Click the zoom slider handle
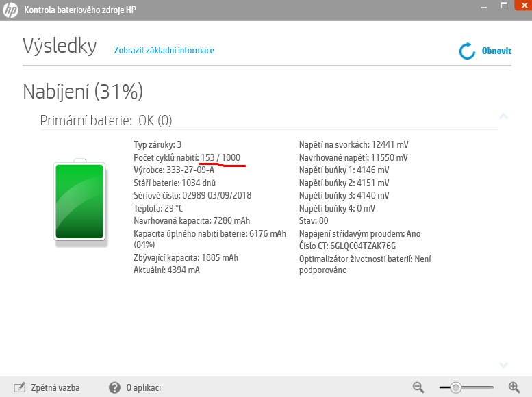532x397 pixels. pos(455,387)
